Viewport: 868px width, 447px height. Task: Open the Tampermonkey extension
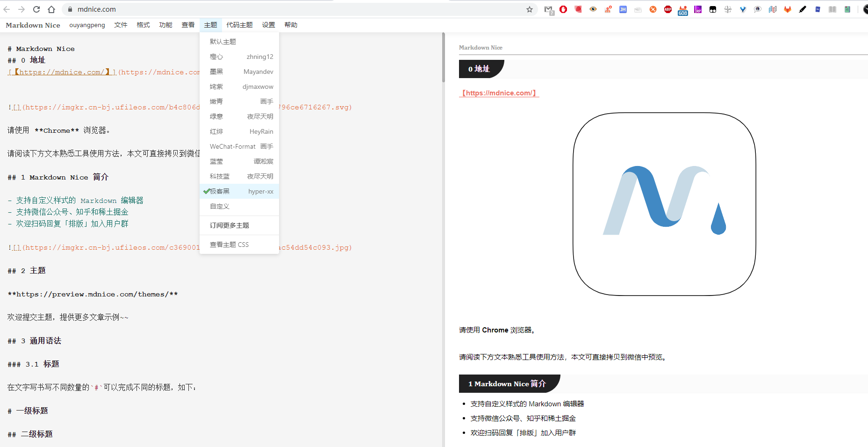tap(713, 9)
